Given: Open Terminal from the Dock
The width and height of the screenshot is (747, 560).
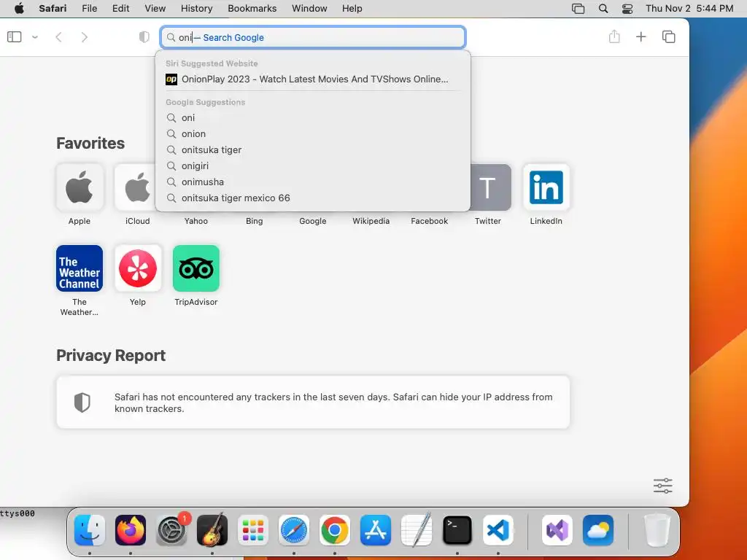Looking at the screenshot, I should pos(457,530).
